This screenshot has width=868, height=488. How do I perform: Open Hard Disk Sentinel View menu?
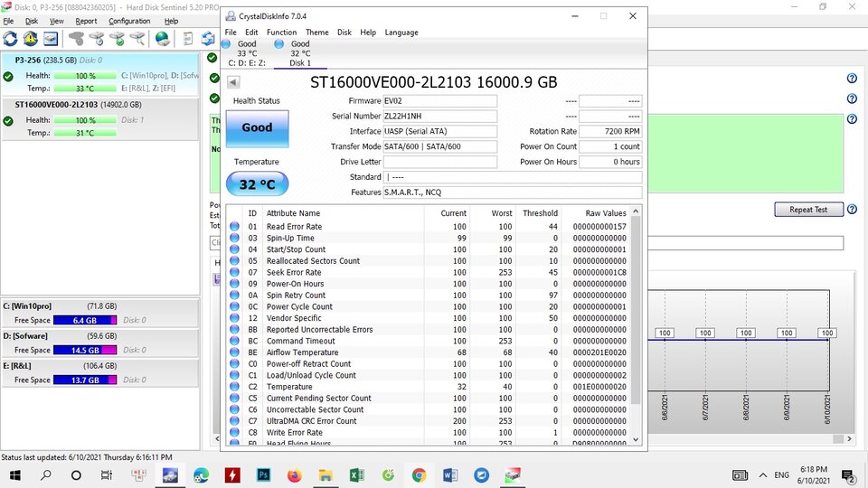point(56,21)
